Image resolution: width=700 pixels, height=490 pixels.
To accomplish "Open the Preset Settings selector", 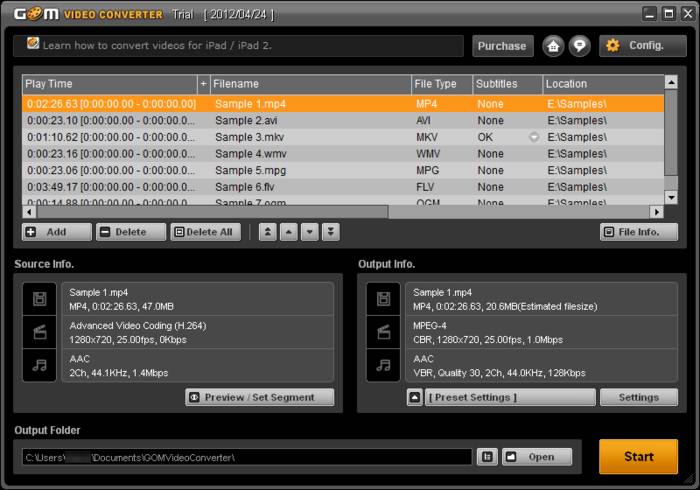I will click(x=509, y=397).
